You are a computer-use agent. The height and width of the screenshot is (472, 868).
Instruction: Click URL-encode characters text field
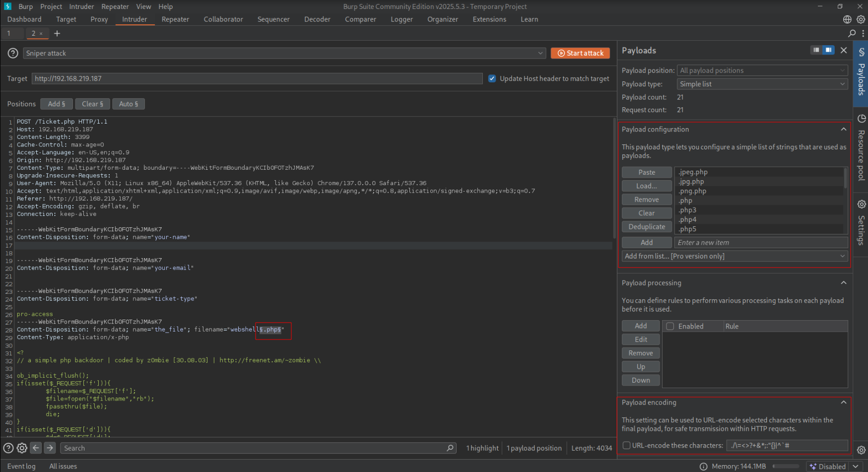click(x=787, y=445)
